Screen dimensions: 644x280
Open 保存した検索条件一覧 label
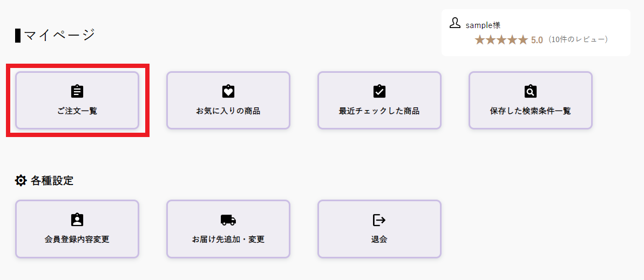[x=531, y=111]
